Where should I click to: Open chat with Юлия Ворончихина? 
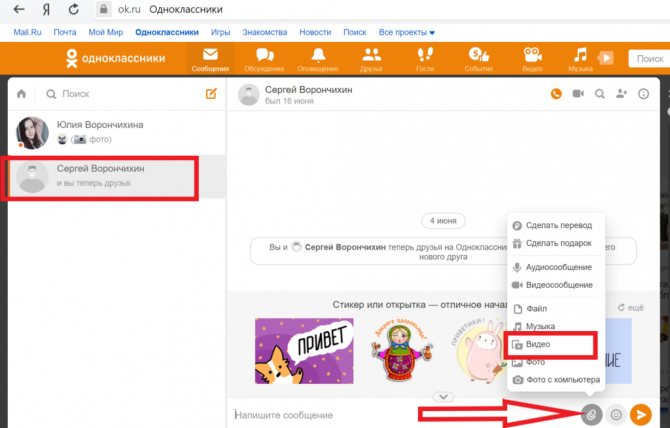click(117, 132)
